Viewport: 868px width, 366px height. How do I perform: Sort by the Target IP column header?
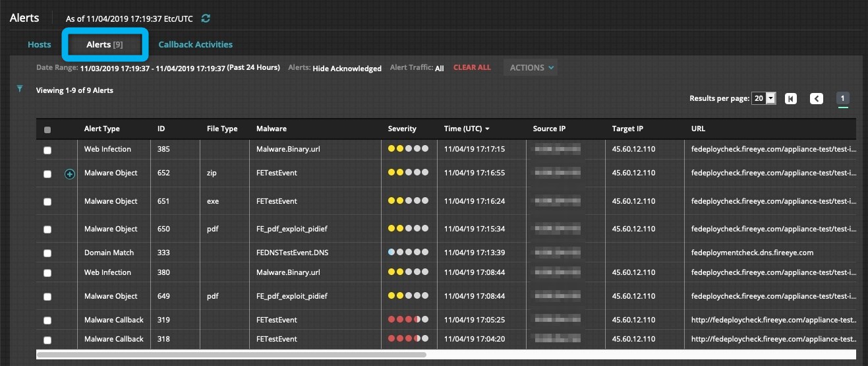628,129
